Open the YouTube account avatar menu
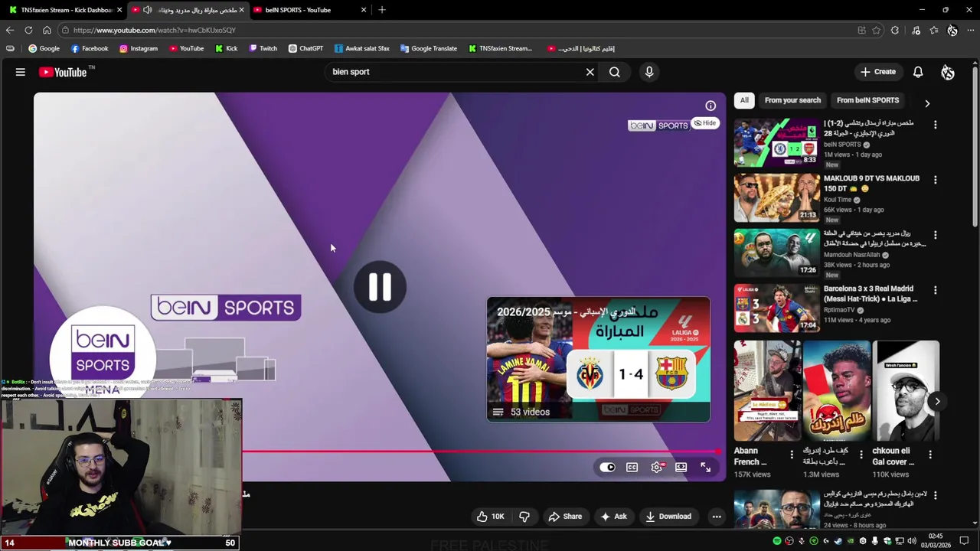Screen dimensions: 980x551 [x=948, y=72]
